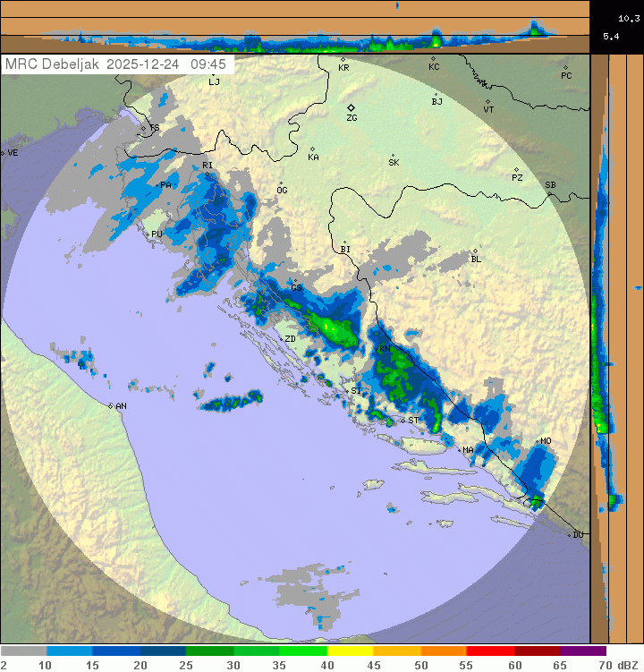The height and width of the screenshot is (672, 644).
Task: Click the gray 2 dBZ legend swatch
Action: coord(23,651)
